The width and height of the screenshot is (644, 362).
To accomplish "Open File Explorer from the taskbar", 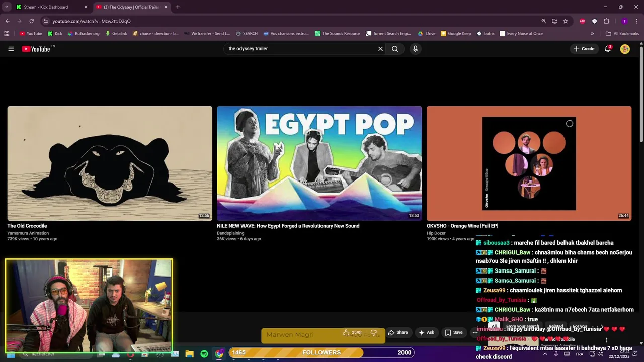I will point(189,354).
